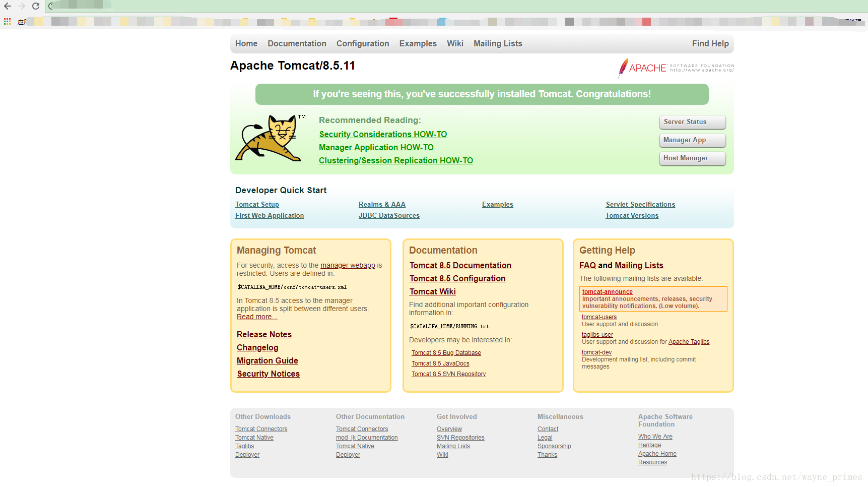Open Examples in top navigation
Screen dimensions: 868x487
(x=418, y=44)
